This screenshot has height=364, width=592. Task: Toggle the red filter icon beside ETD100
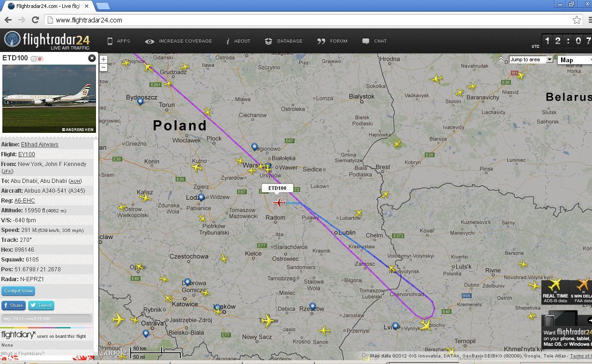click(40, 58)
